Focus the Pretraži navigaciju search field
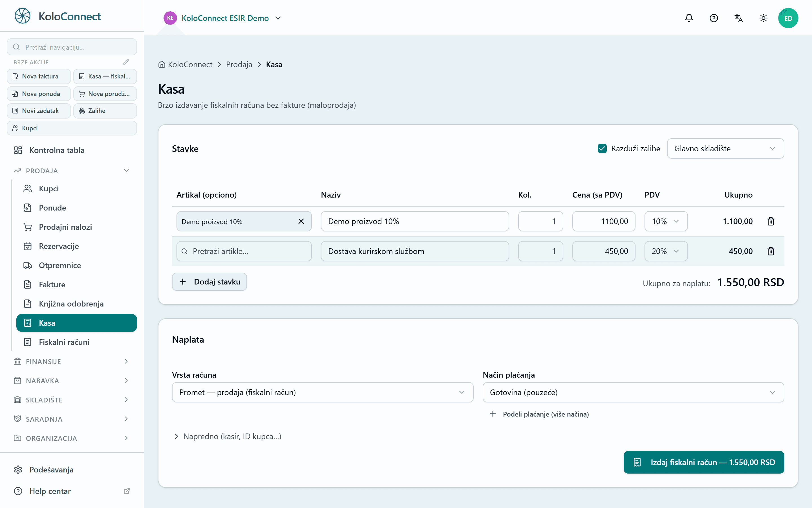Screen dimensions: 812x508 click(72, 47)
